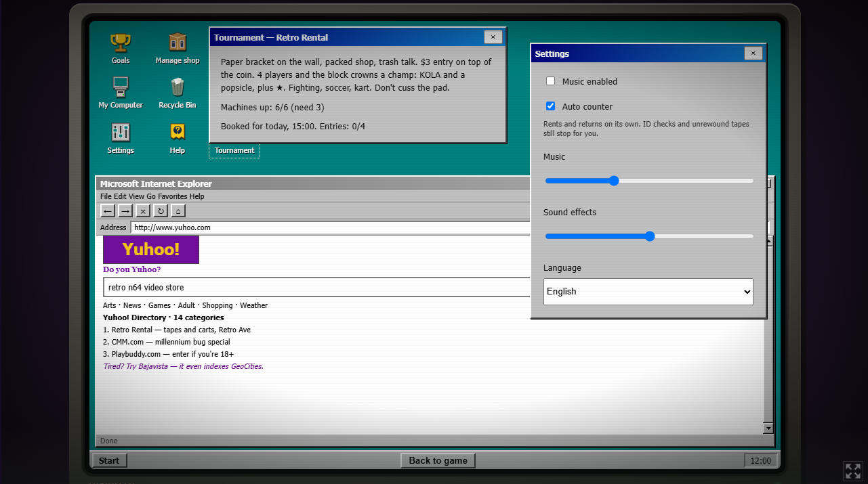
Task: Go back with the browser Back arrow
Action: (108, 211)
